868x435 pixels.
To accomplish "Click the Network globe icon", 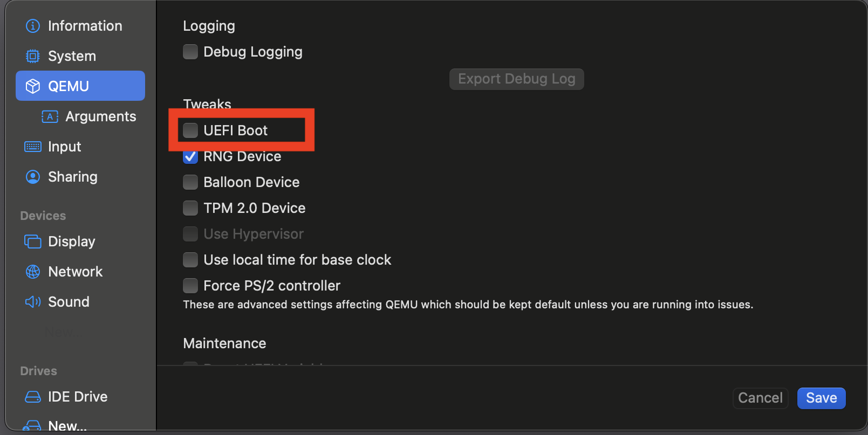I will click(x=32, y=271).
